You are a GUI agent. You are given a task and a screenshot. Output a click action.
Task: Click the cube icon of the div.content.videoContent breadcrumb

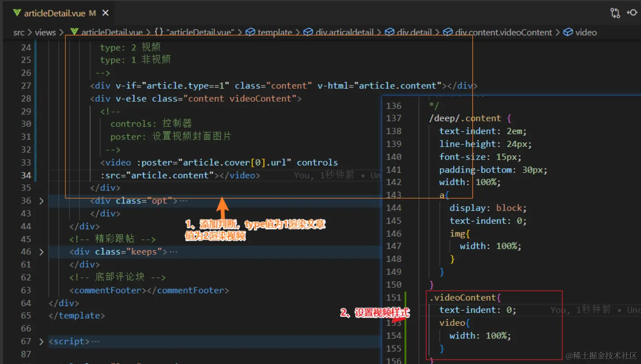(x=448, y=32)
